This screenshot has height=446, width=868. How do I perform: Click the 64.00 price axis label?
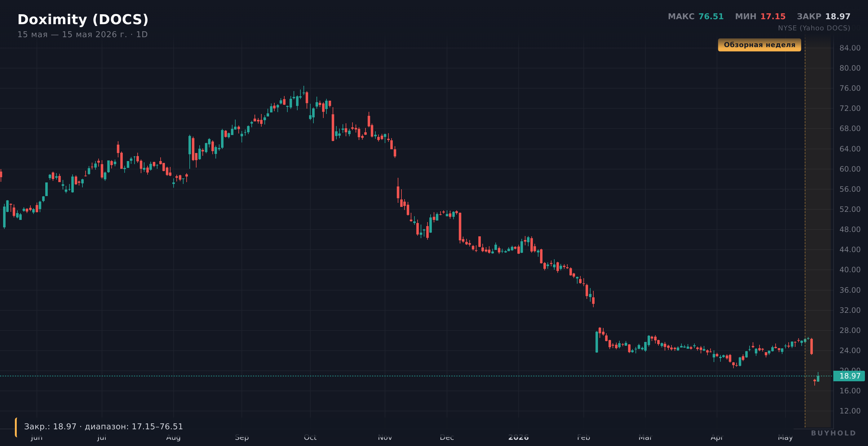tap(850, 149)
